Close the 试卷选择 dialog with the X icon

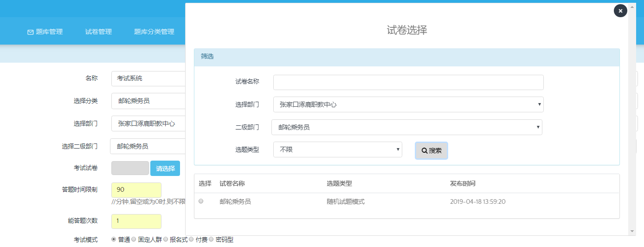pos(620,11)
